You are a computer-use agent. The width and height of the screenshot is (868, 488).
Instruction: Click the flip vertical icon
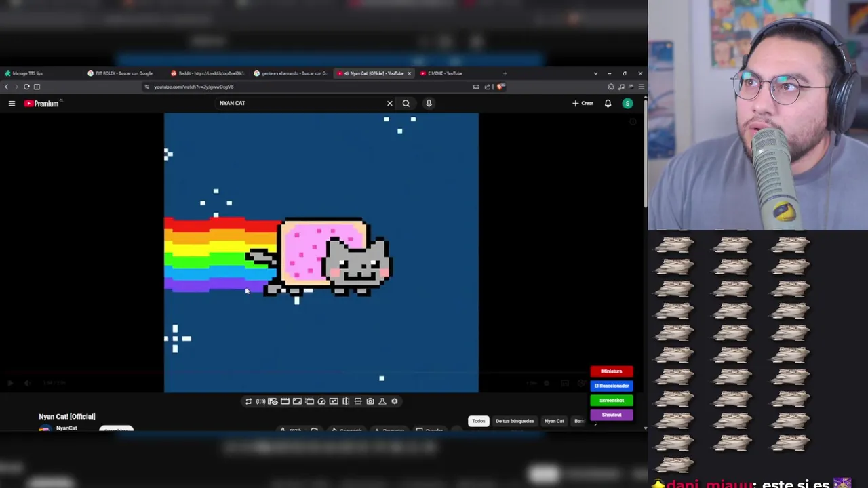tap(358, 401)
